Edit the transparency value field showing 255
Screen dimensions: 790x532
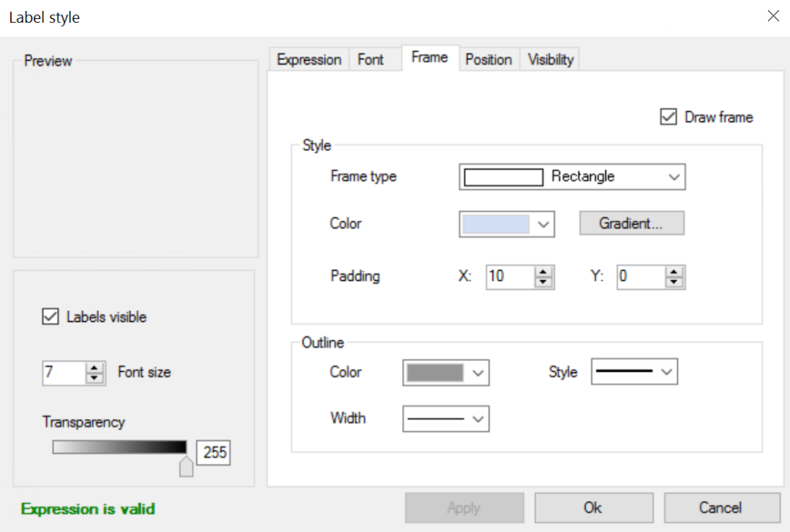[213, 452]
